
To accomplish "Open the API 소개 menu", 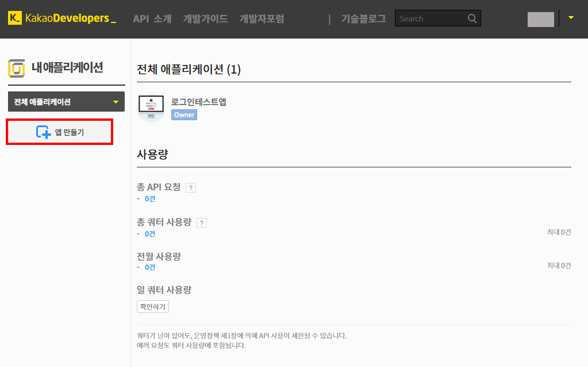I will [152, 19].
